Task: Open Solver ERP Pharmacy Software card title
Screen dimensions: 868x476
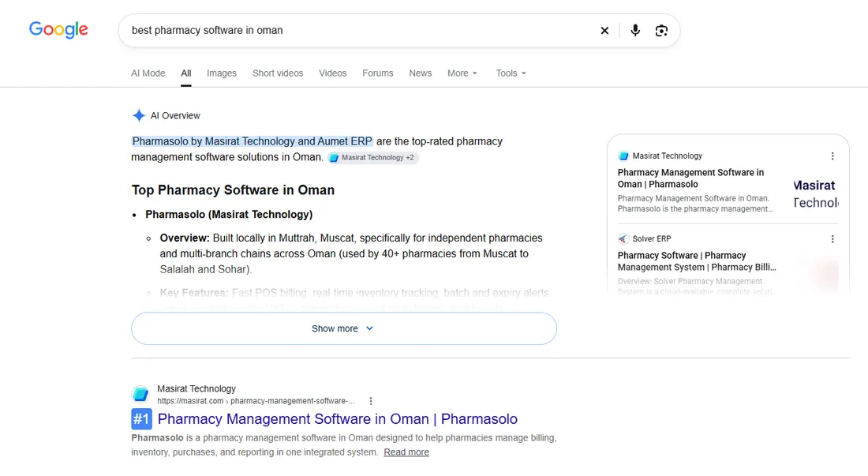Action: (697, 261)
